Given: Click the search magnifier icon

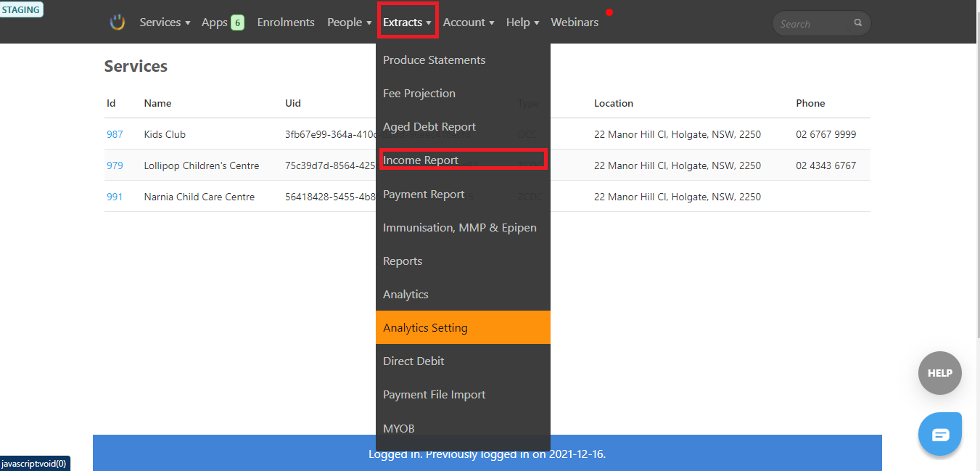Looking at the screenshot, I should (858, 23).
